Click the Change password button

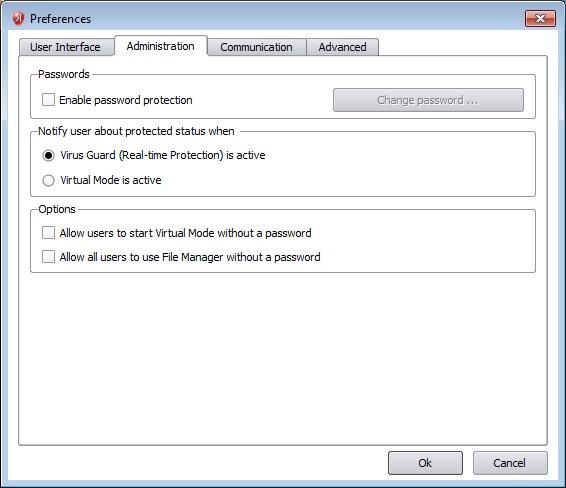pos(428,100)
